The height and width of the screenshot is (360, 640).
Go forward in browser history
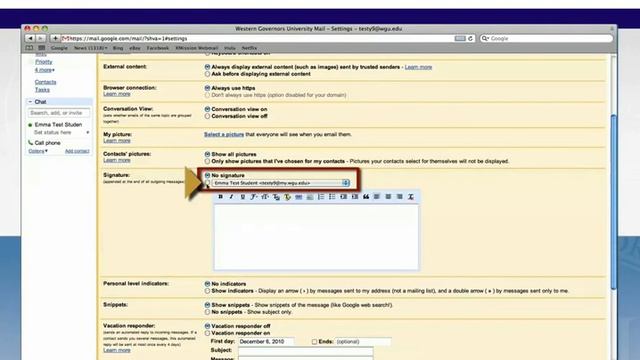pos(41,38)
